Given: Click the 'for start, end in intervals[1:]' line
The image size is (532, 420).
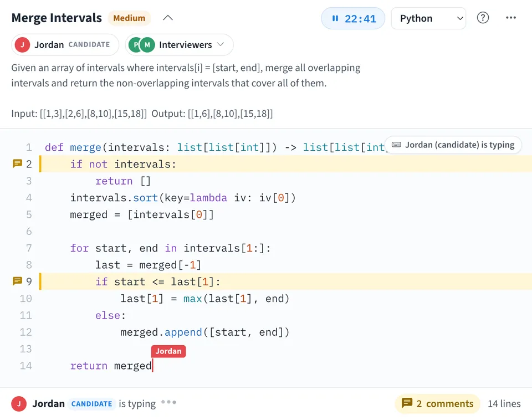Looking at the screenshot, I should pyautogui.click(x=170, y=248).
